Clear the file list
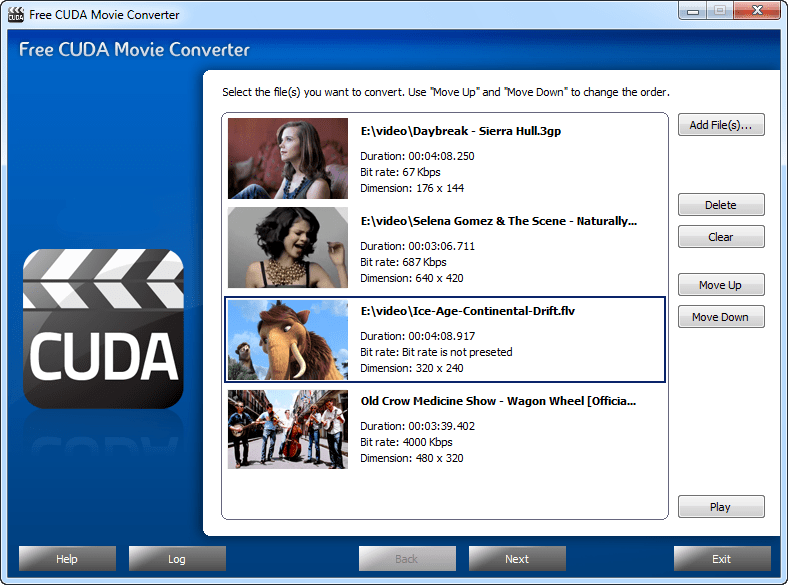 click(x=721, y=237)
